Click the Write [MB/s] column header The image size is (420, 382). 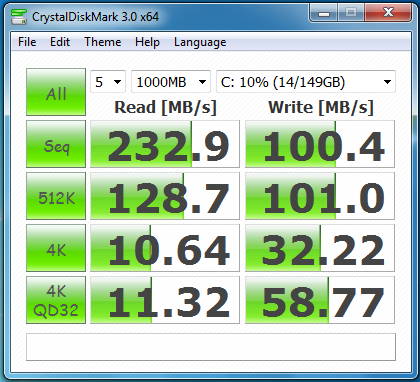pos(321,108)
